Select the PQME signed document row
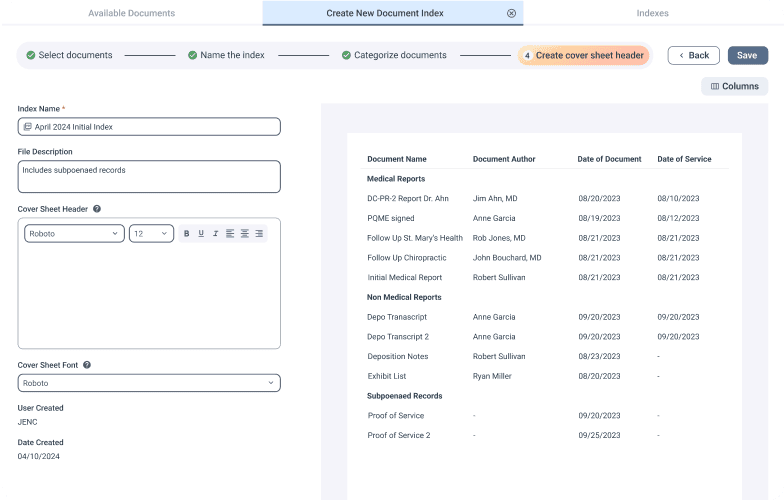The image size is (784, 501). coord(544,218)
